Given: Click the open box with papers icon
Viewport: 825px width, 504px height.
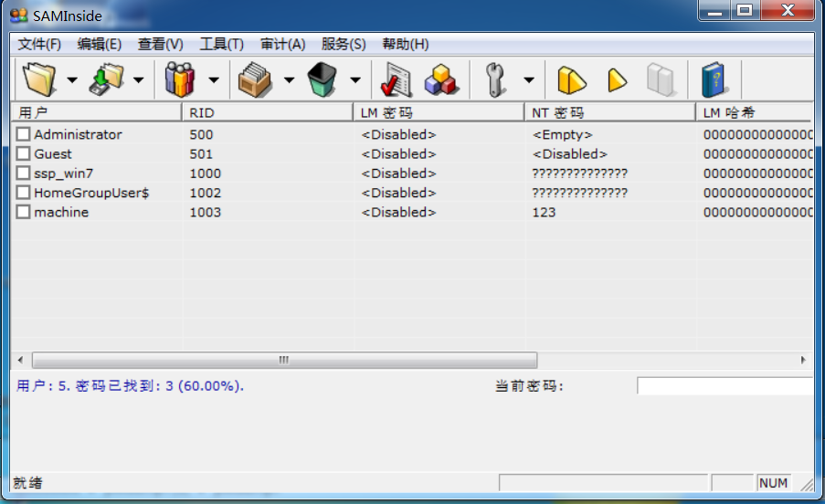Looking at the screenshot, I should tap(255, 79).
